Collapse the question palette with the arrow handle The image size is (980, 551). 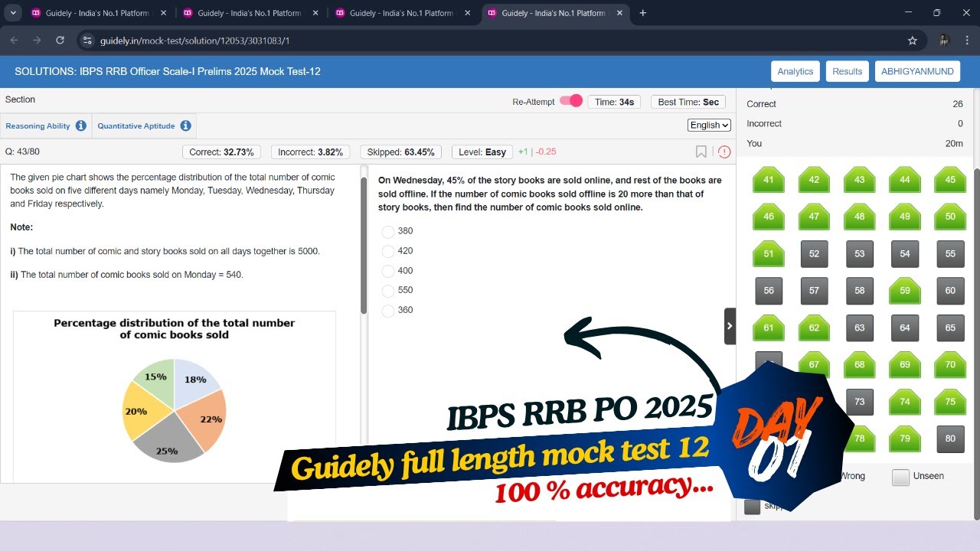pyautogui.click(x=730, y=326)
